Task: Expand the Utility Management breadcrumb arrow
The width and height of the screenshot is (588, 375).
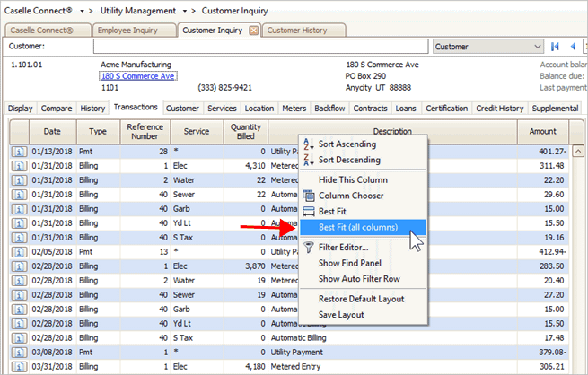Action: click(x=185, y=12)
